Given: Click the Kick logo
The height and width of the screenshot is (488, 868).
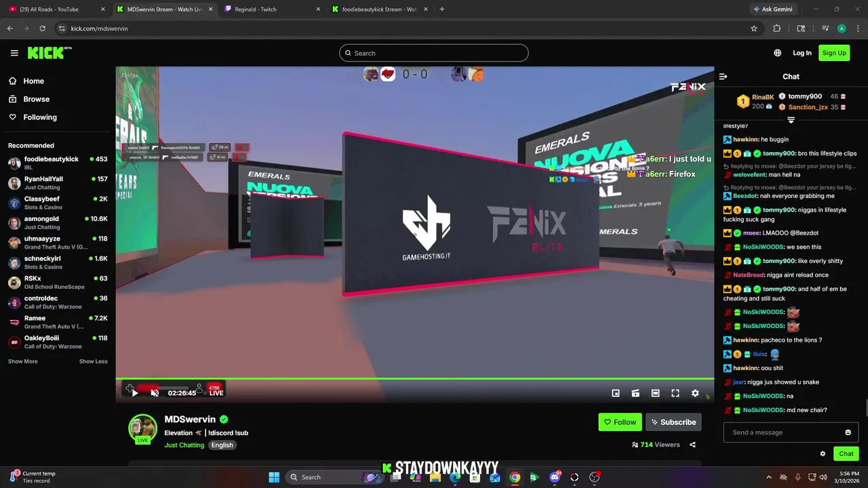Looking at the screenshot, I should pos(50,53).
